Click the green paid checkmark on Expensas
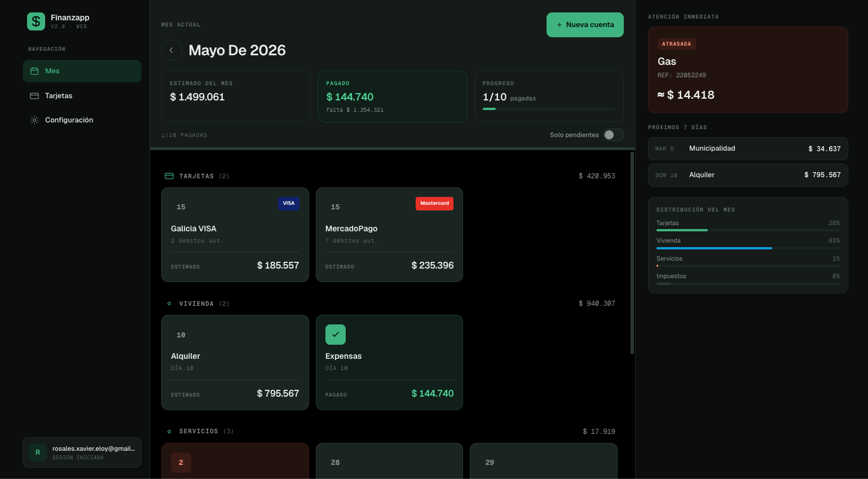This screenshot has height=479, width=868. coord(336,335)
